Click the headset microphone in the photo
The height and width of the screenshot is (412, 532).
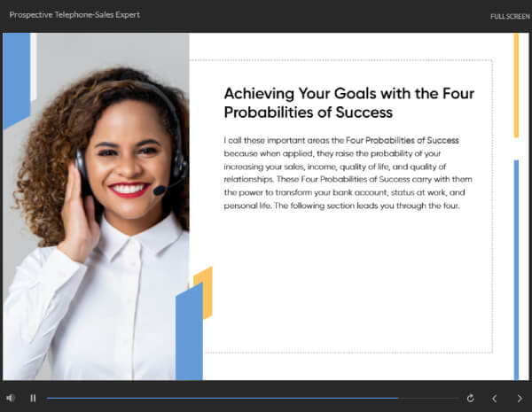(160, 190)
